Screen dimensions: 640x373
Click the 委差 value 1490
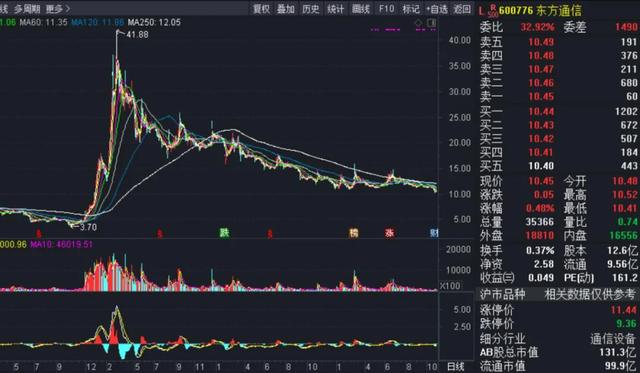pyautogui.click(x=626, y=27)
